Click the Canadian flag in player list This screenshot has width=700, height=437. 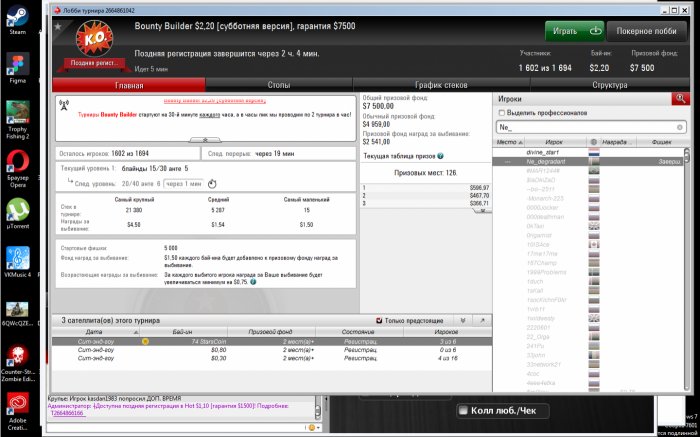pos(594,245)
